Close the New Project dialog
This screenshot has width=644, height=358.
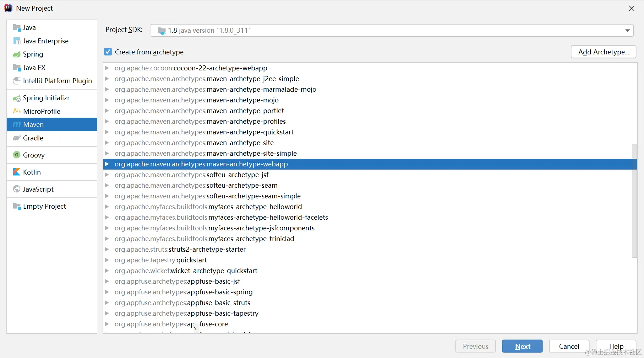coord(632,8)
